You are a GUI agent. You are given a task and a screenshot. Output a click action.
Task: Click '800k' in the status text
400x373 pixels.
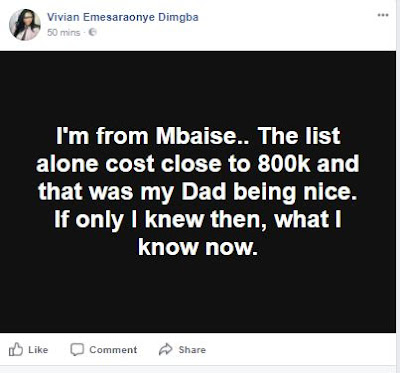point(284,163)
